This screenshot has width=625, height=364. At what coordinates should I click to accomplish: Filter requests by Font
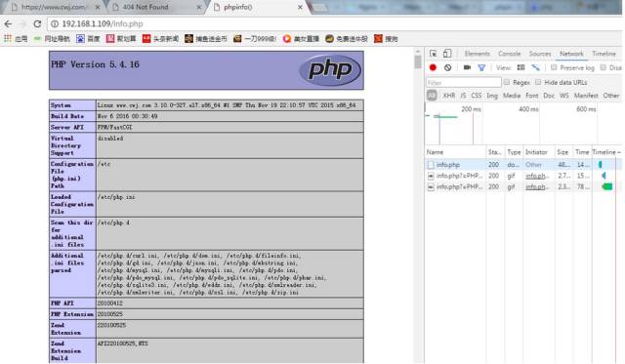coord(531,96)
